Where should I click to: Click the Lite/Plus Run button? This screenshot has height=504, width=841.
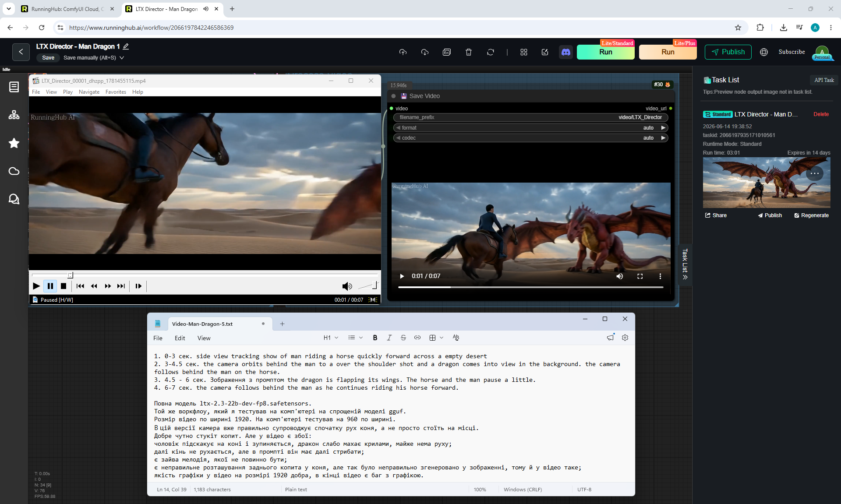[x=668, y=52]
